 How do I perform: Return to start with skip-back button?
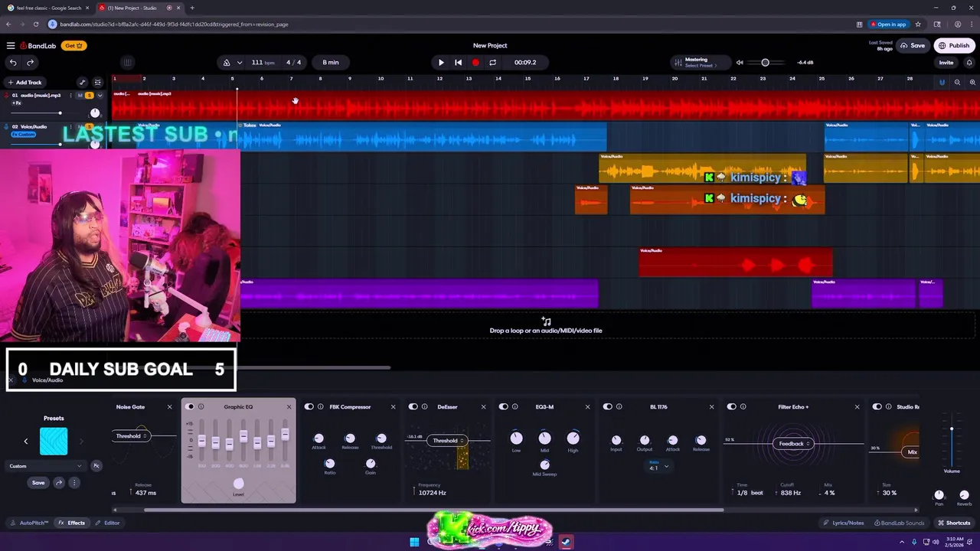point(458,63)
